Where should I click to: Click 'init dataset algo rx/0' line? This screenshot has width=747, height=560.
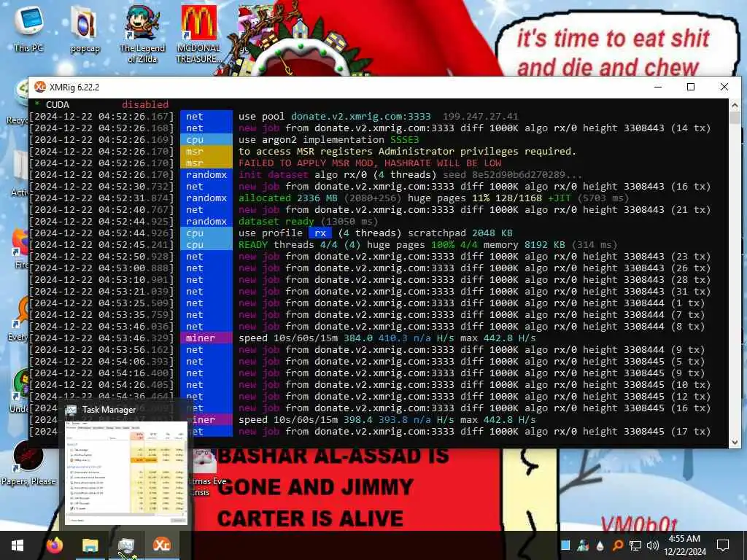pyautogui.click(x=410, y=175)
